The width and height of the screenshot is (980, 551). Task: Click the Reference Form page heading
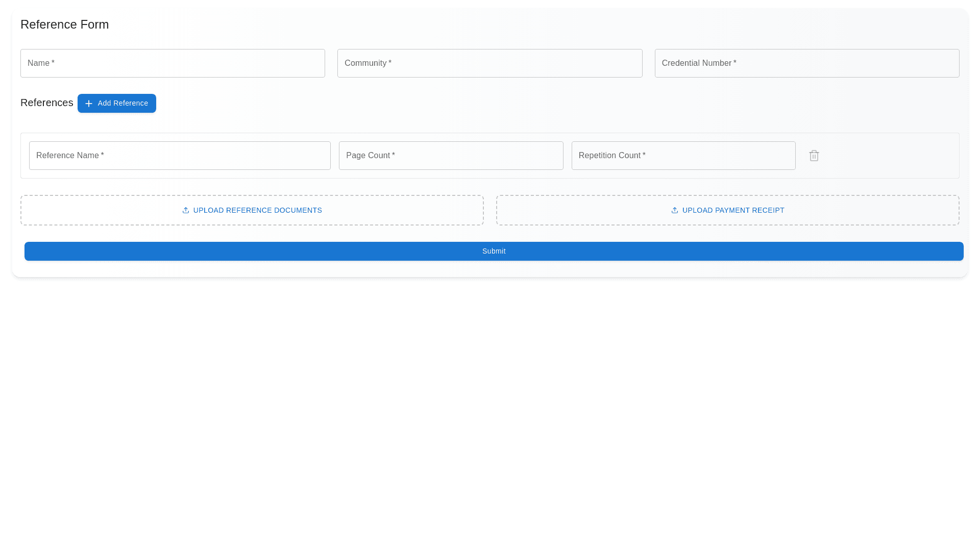point(64,24)
